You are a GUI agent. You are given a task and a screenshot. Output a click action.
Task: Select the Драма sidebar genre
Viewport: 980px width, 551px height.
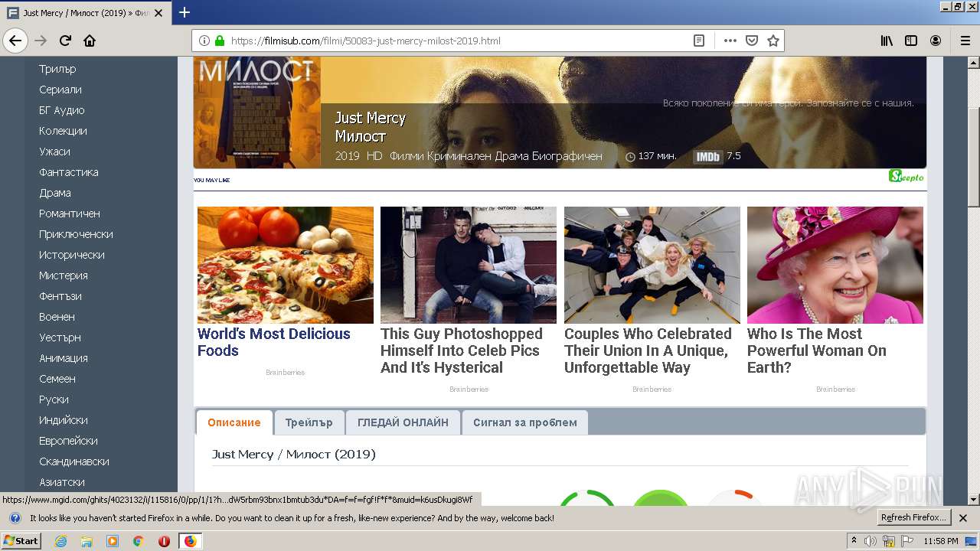[x=55, y=193]
